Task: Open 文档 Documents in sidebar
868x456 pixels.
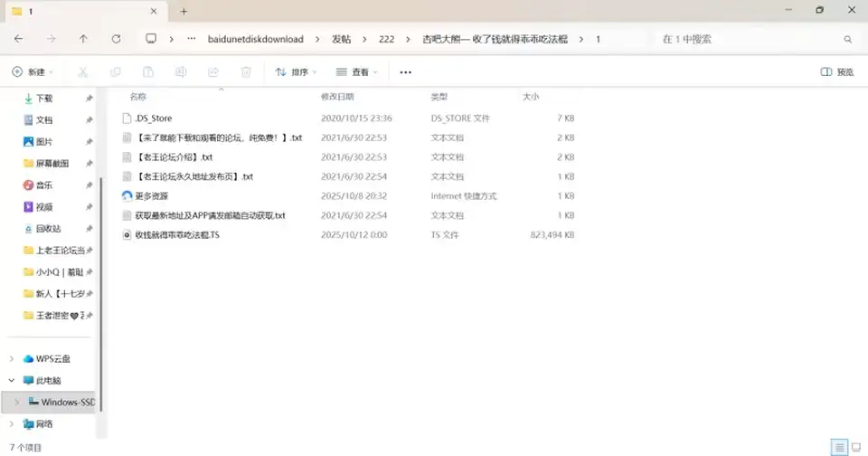Action: click(x=44, y=120)
